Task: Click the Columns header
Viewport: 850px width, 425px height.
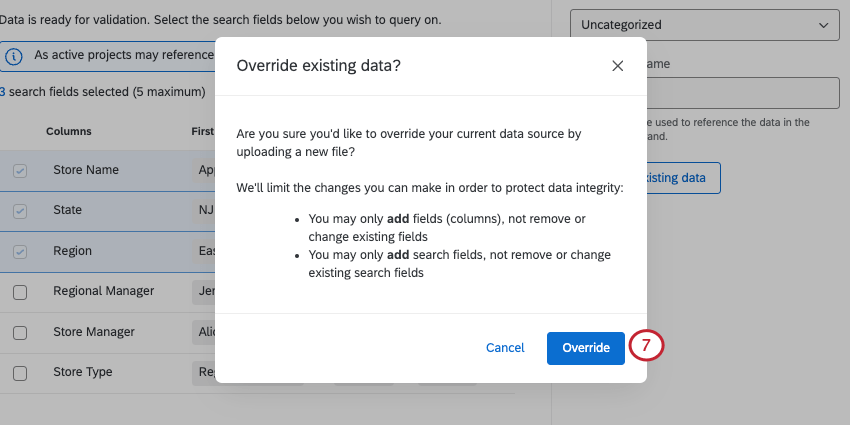Action: tap(68, 131)
